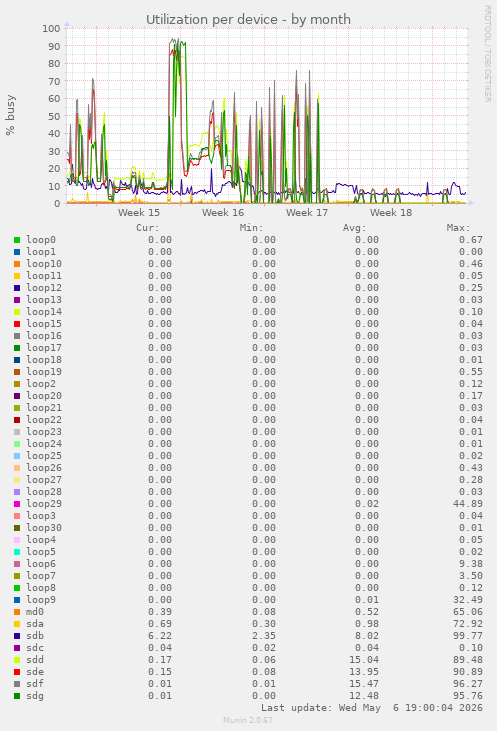The width and height of the screenshot is (497, 731).
Task: Click the sda current value 0.69
Action: [x=160, y=624]
